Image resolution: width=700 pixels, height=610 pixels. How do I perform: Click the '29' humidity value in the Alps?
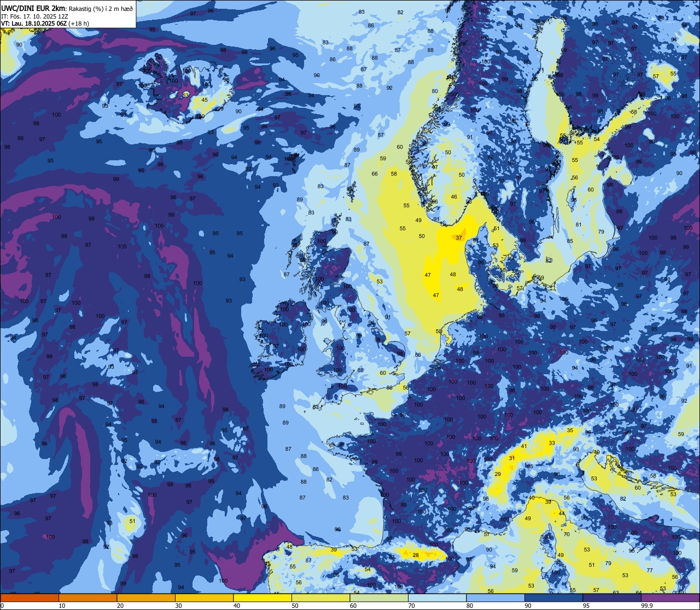coord(498,474)
